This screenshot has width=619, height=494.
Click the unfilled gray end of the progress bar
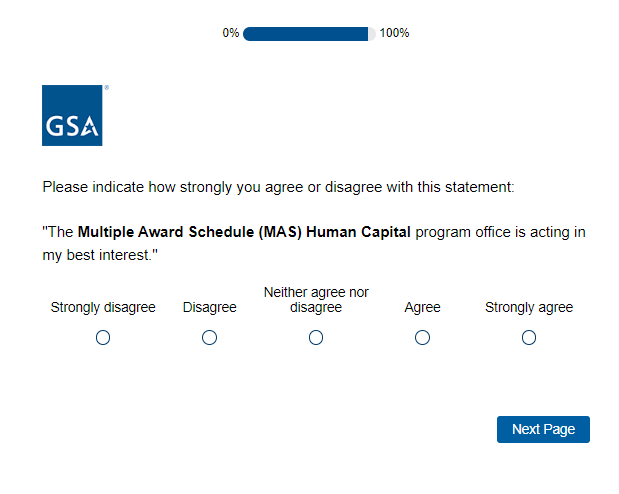point(372,33)
